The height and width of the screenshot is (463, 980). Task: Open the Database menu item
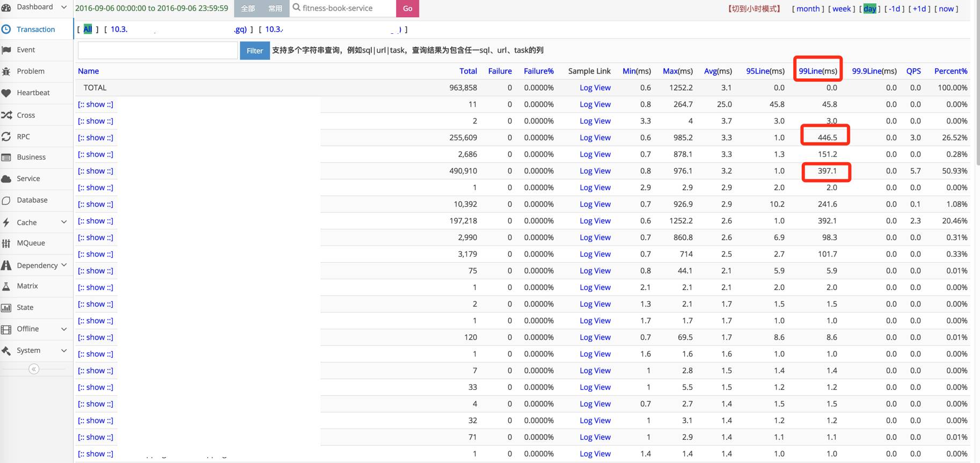point(32,200)
